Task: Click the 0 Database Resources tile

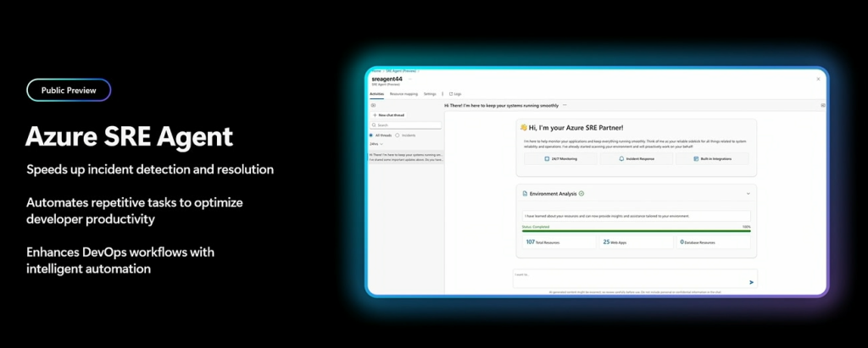Action: 714,242
